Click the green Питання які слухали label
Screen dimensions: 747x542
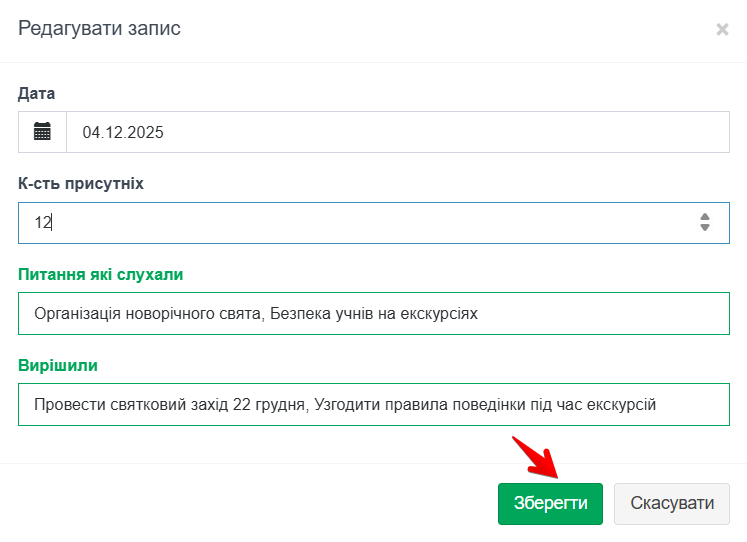(x=101, y=274)
